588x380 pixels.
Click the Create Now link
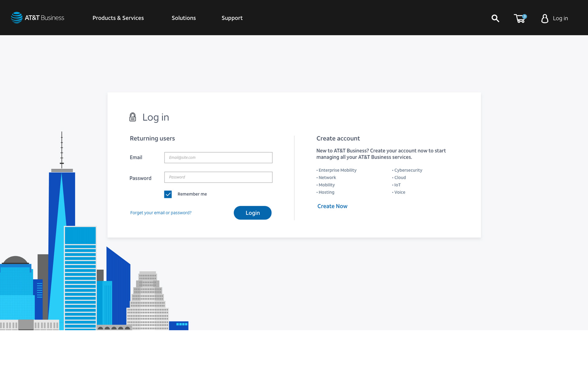click(332, 206)
